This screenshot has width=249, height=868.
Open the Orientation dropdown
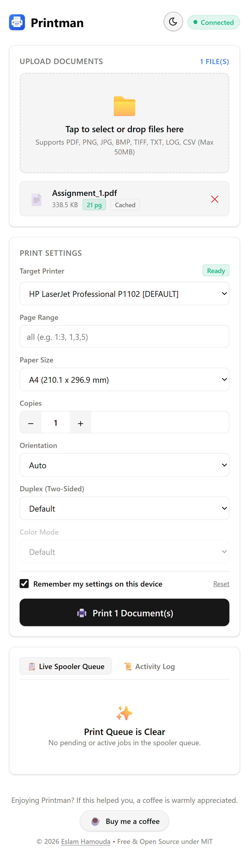124,465
